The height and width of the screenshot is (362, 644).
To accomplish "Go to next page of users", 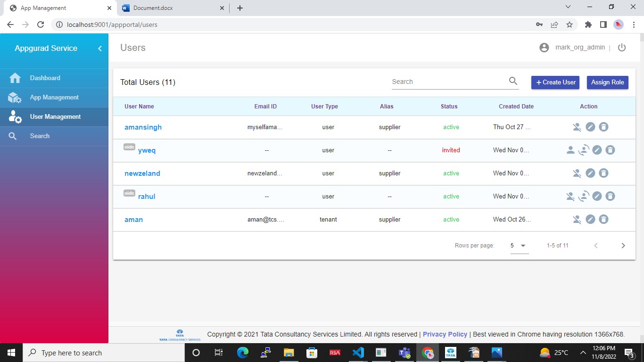I will coord(623,246).
